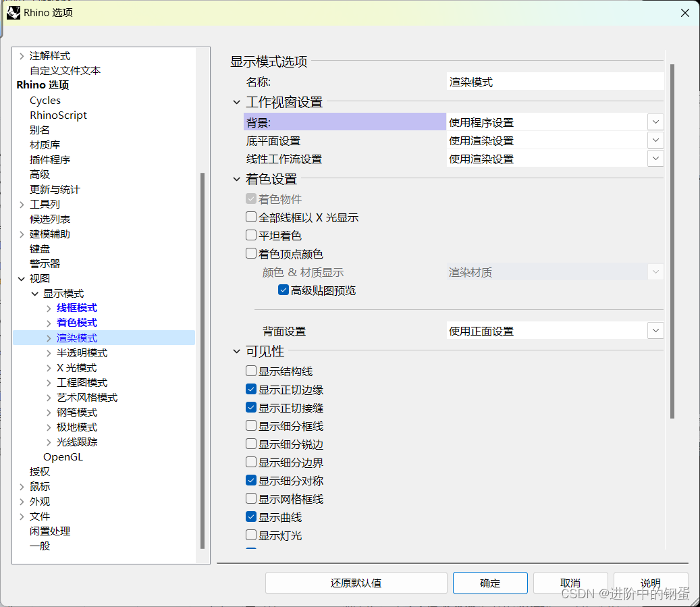This screenshot has width=700, height=607.
Task: Enable 显示细分边界 checkbox
Action: pyautogui.click(x=251, y=463)
